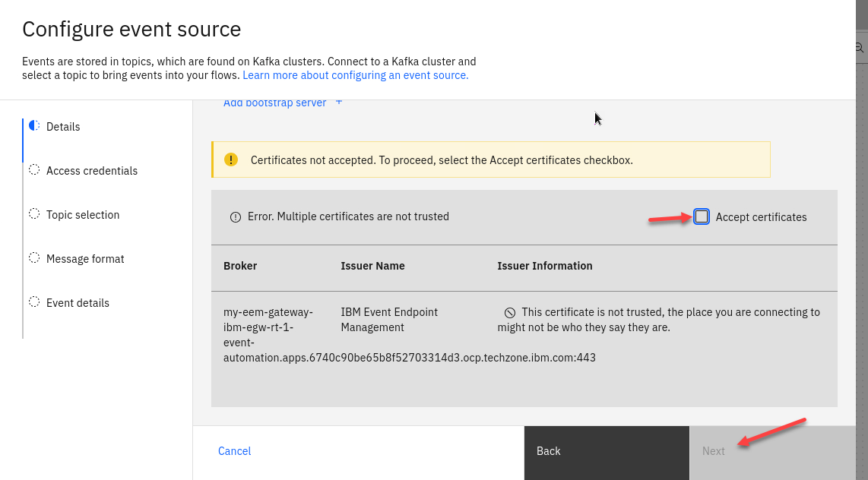The image size is (868, 480).
Task: Click the not-trusted prohibited icon in Issuer Information
Action: pos(510,313)
